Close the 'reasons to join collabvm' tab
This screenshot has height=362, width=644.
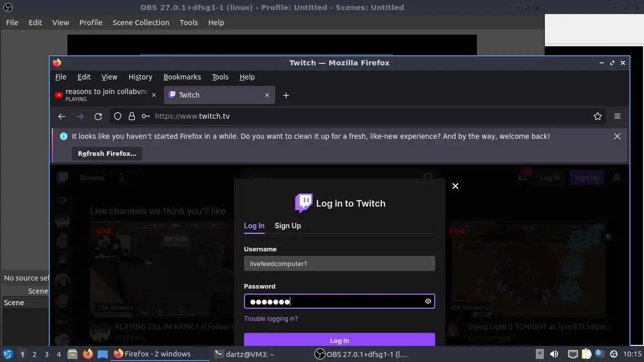click(x=154, y=95)
